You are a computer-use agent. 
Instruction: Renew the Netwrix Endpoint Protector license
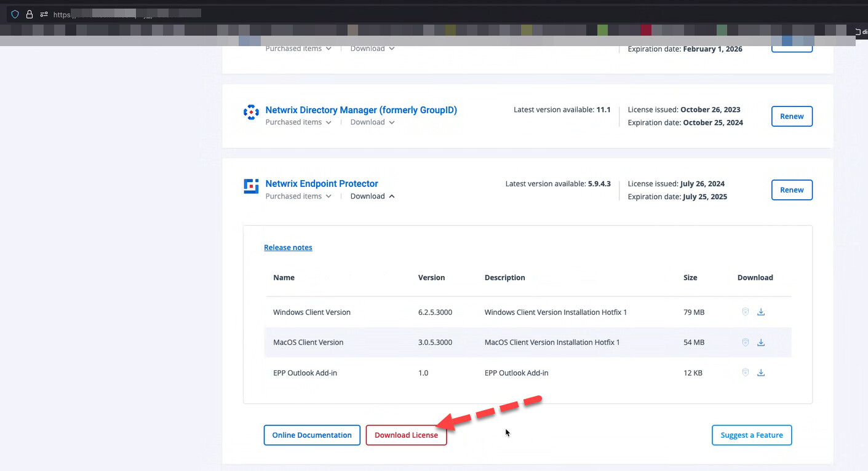point(792,190)
